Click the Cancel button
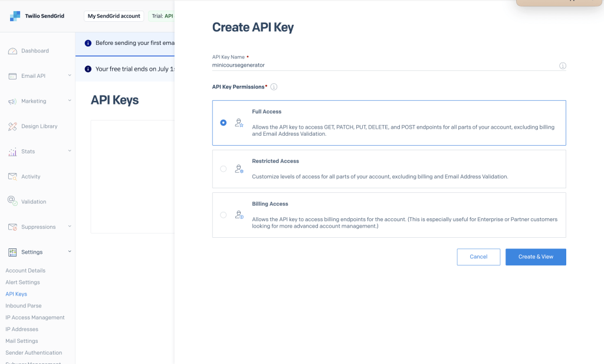Viewport: 604px width, 364px height. (478, 257)
